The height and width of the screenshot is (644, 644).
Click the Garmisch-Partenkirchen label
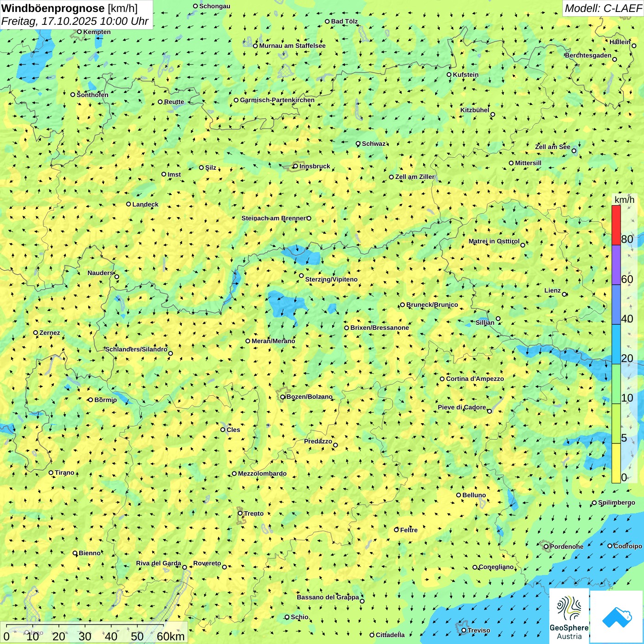[x=277, y=100]
